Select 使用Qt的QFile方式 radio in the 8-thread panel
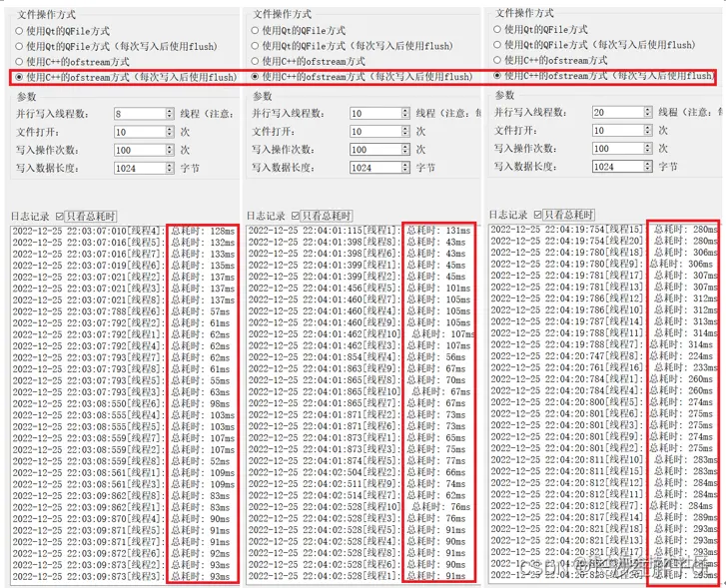 coord(19,31)
